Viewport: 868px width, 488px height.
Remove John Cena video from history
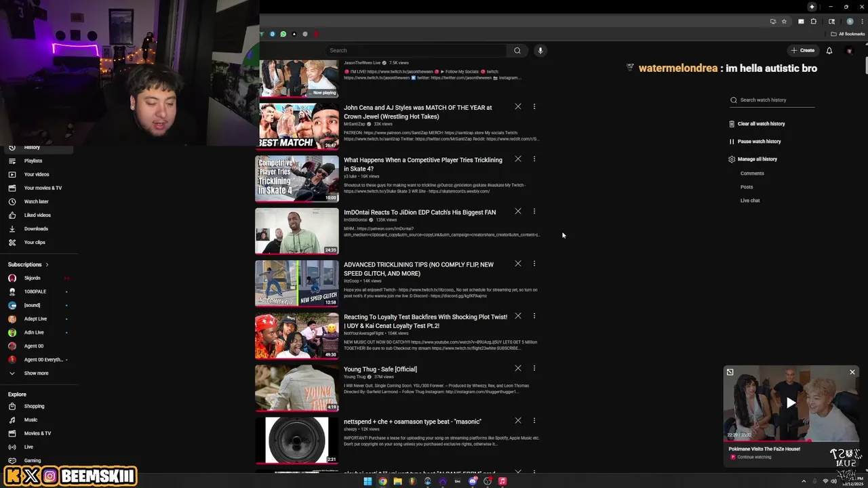(x=518, y=106)
